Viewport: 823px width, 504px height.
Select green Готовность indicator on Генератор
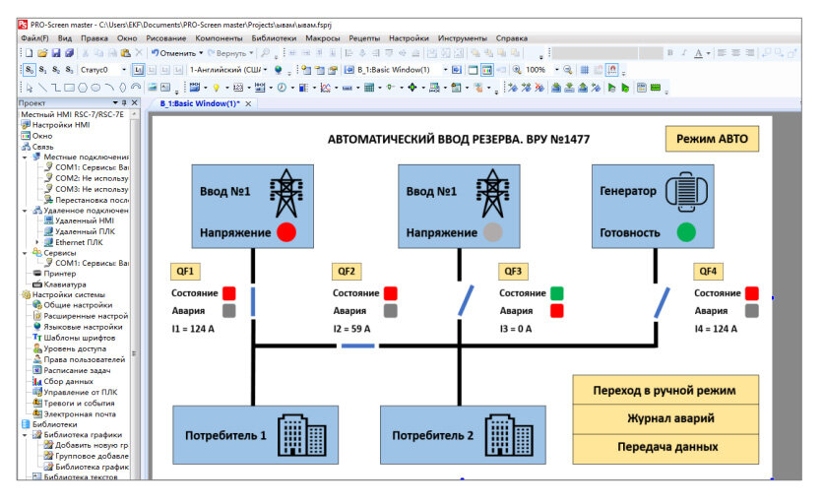(686, 232)
